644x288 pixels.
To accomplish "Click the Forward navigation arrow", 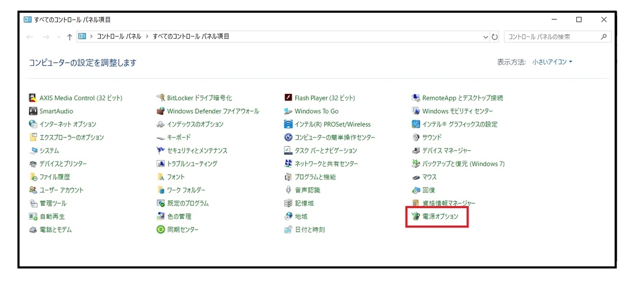I will (46, 37).
